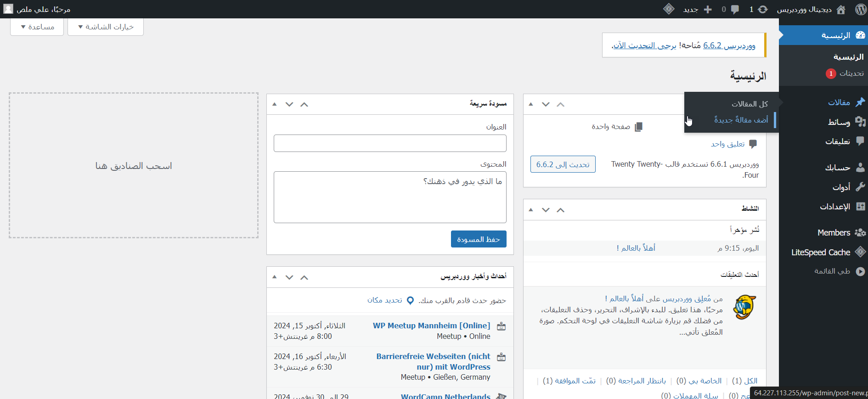Toggle the النشاط panel collapse arrow
The width and height of the screenshot is (868, 399).
coord(531,210)
